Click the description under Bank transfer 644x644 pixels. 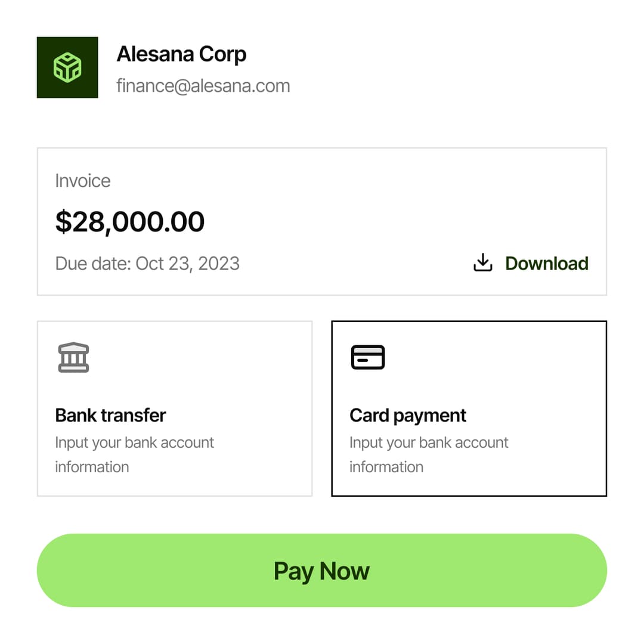pyautogui.click(x=134, y=454)
